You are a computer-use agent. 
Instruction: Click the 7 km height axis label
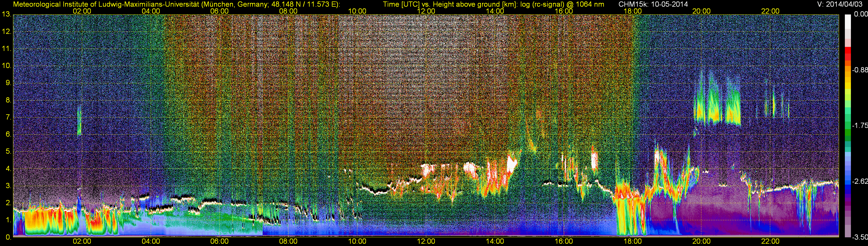[x=8, y=117]
